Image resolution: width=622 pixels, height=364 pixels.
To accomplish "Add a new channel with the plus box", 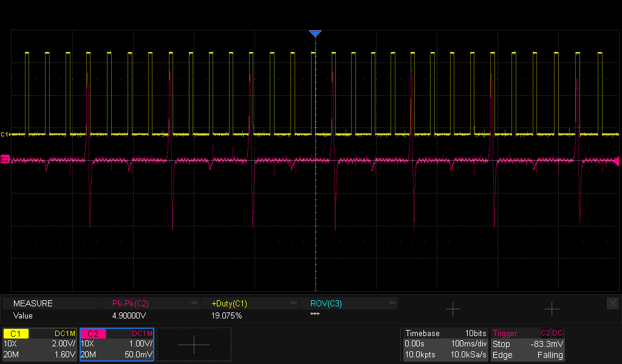I will pyautogui.click(x=193, y=345).
